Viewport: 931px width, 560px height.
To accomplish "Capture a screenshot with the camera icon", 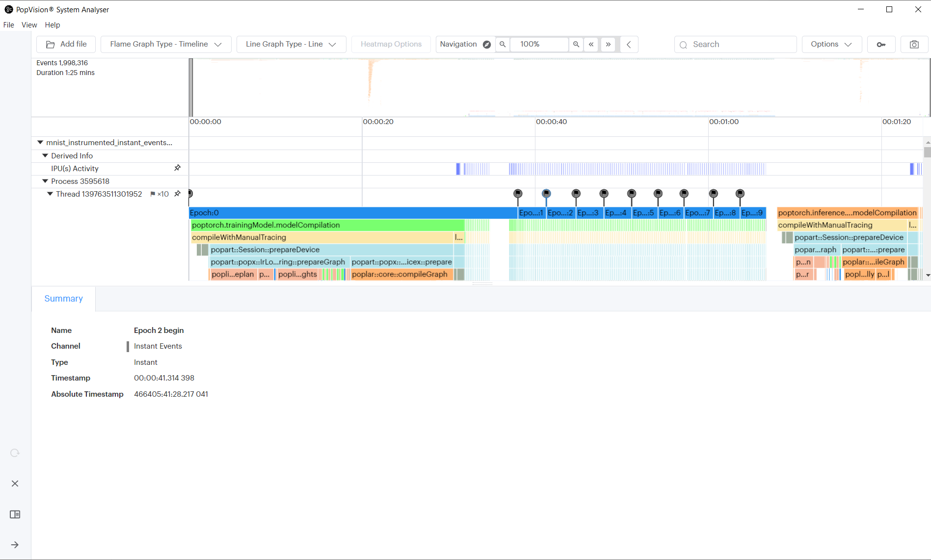I will 914,44.
